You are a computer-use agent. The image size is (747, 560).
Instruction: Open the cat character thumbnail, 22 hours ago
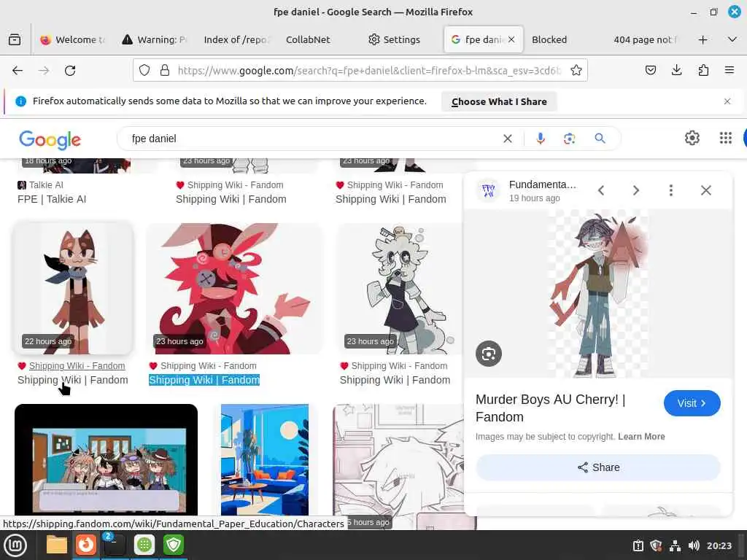(73, 289)
